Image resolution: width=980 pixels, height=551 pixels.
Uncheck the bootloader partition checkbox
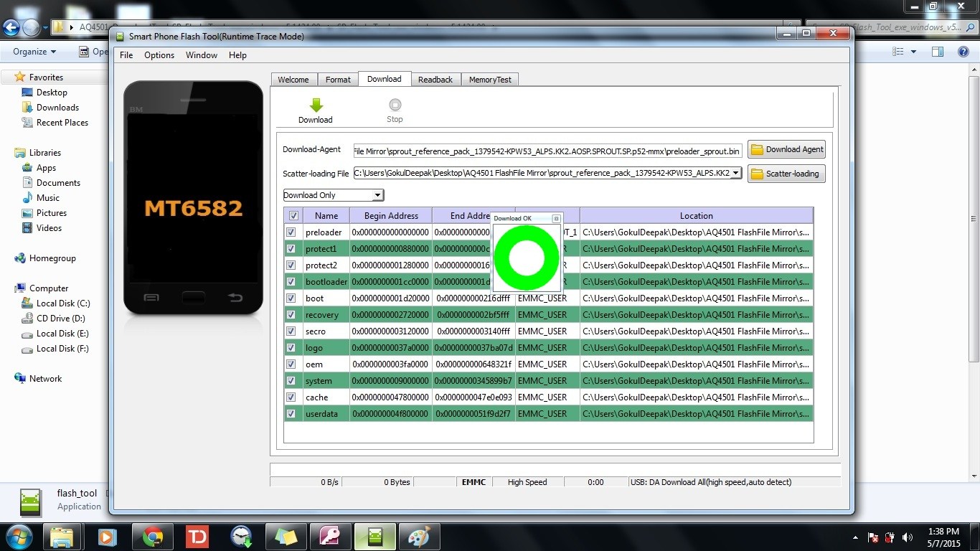(291, 281)
